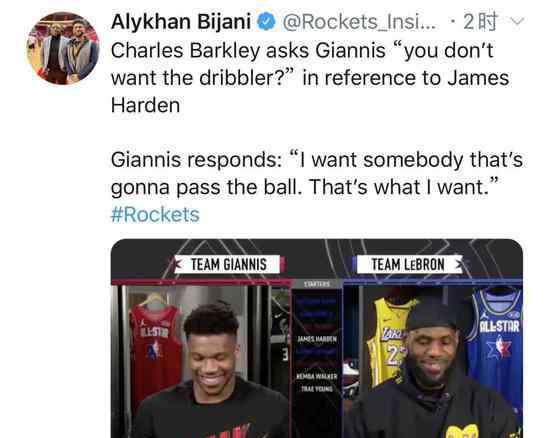Click the red All-Star jersey in image
This screenshot has height=438, width=550.
click(x=155, y=349)
